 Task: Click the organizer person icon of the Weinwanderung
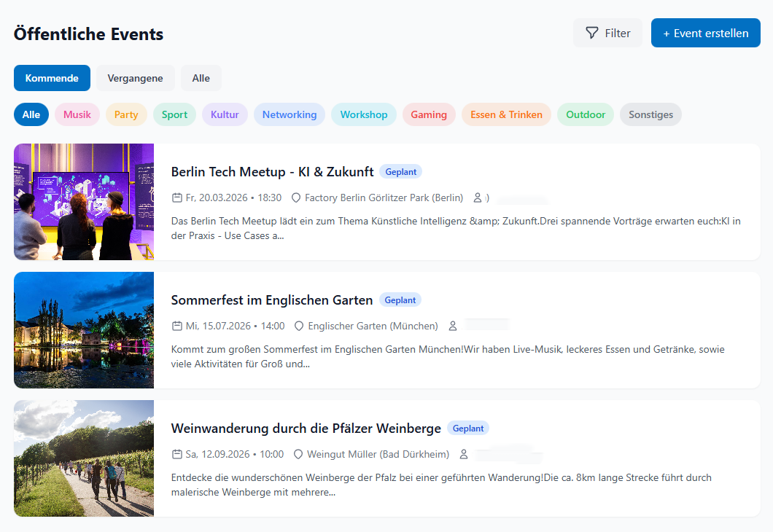click(x=465, y=454)
